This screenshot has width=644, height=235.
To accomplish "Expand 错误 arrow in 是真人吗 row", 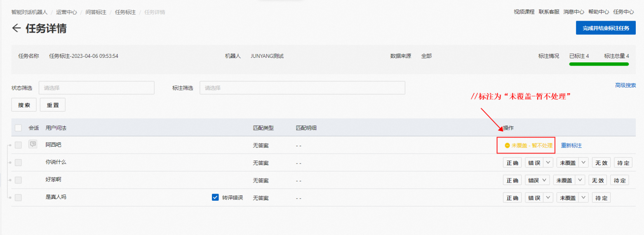I will 548,197.
